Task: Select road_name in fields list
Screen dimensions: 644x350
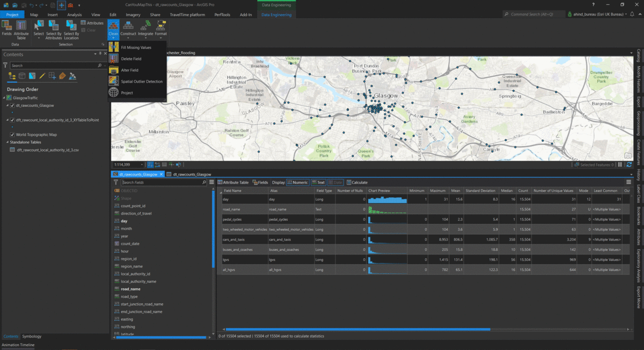Action: 130,289
